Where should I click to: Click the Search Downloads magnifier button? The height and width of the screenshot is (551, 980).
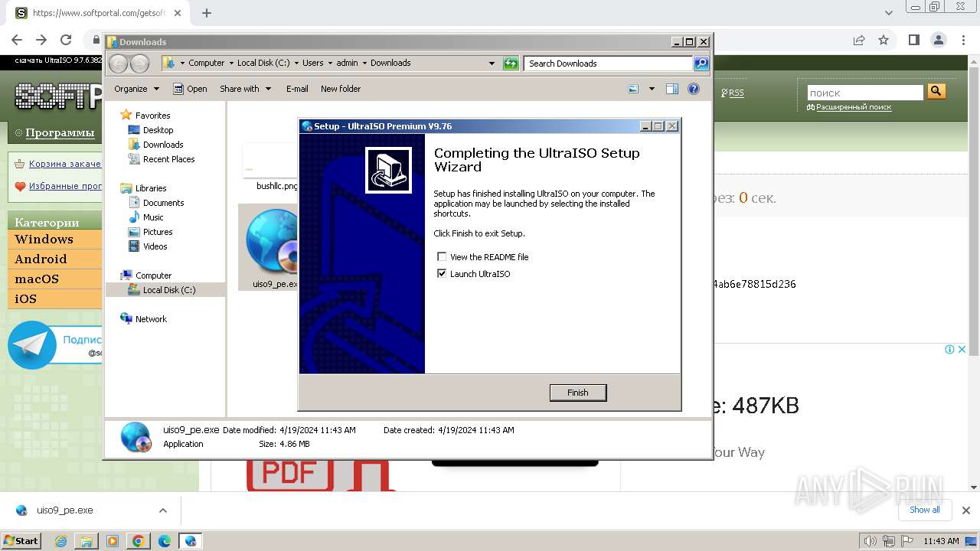pos(701,64)
